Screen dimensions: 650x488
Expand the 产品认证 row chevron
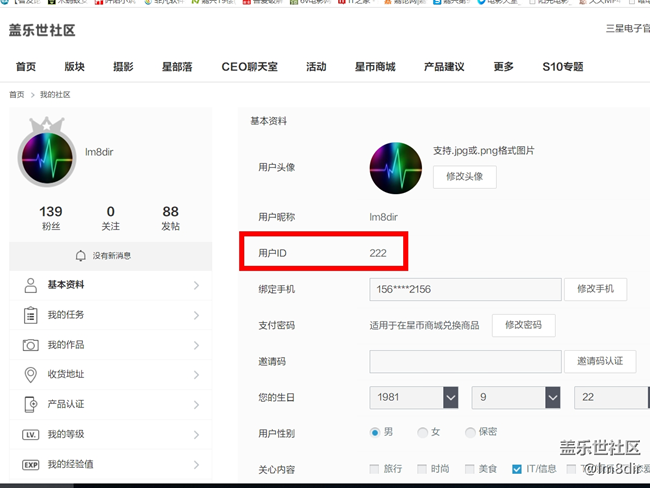196,405
